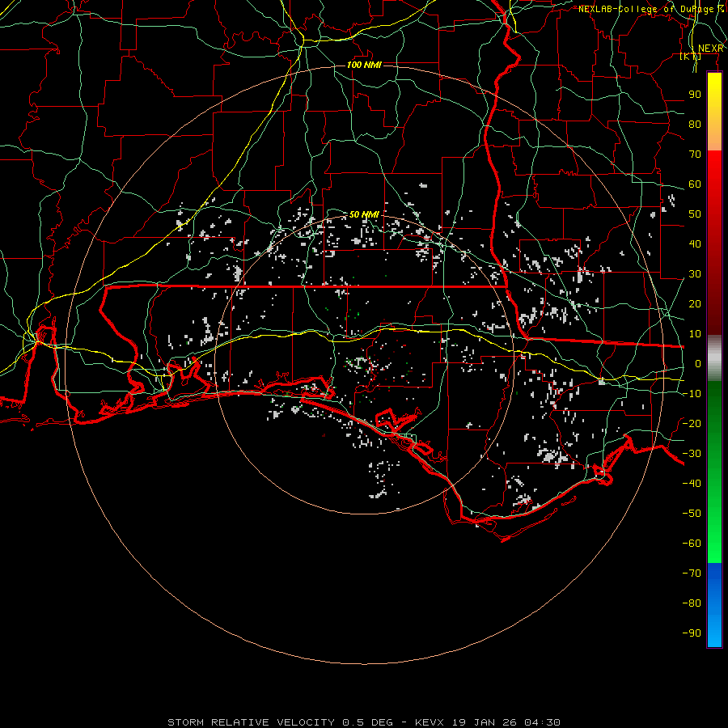Click the blue bottom segment of the color bar
Screen dimensions: 728x728
[714, 605]
